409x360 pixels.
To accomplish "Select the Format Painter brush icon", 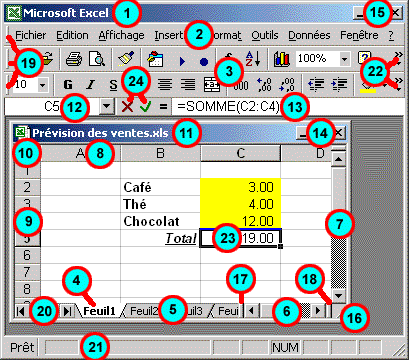I will pos(126,59).
